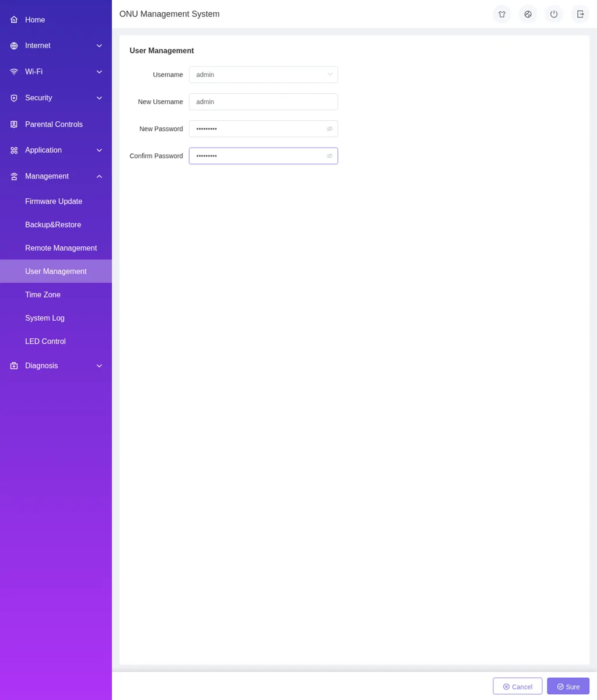Collapse the Management menu chevron
Image resolution: width=597 pixels, height=700 pixels.
point(99,176)
